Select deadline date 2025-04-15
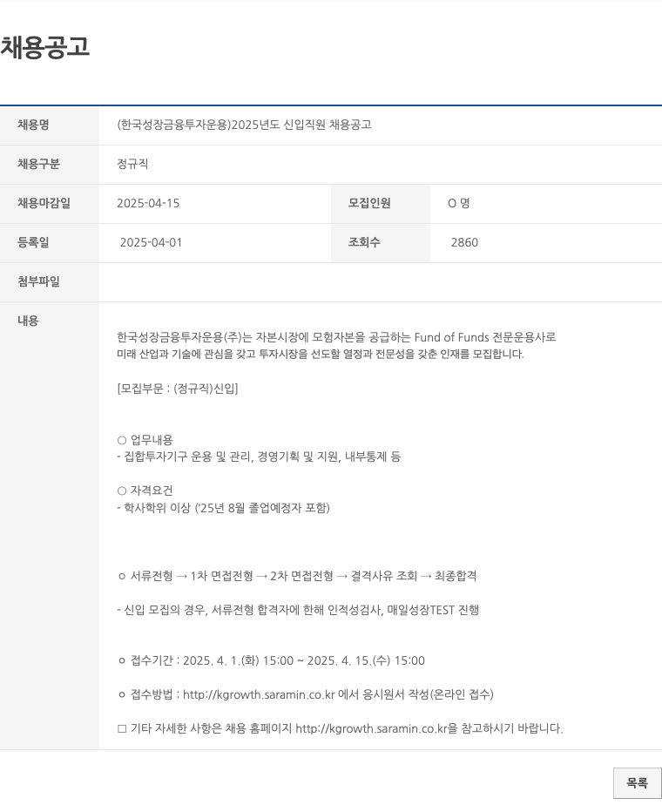 pyautogui.click(x=148, y=203)
